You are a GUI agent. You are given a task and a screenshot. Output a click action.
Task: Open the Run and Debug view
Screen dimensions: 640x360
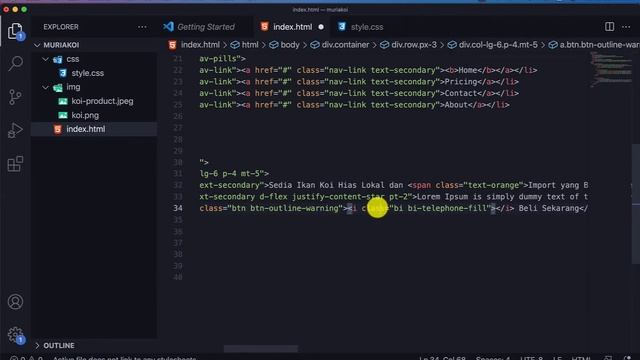pyautogui.click(x=15, y=130)
